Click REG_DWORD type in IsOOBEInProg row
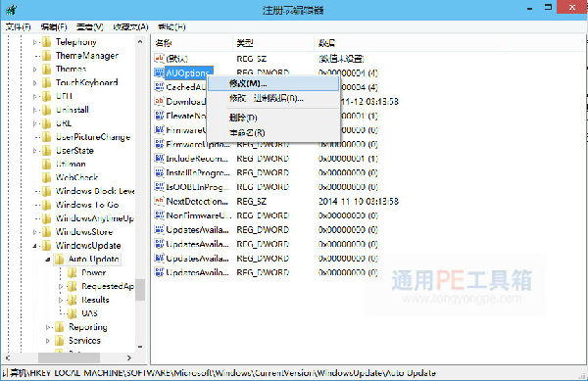 click(263, 187)
